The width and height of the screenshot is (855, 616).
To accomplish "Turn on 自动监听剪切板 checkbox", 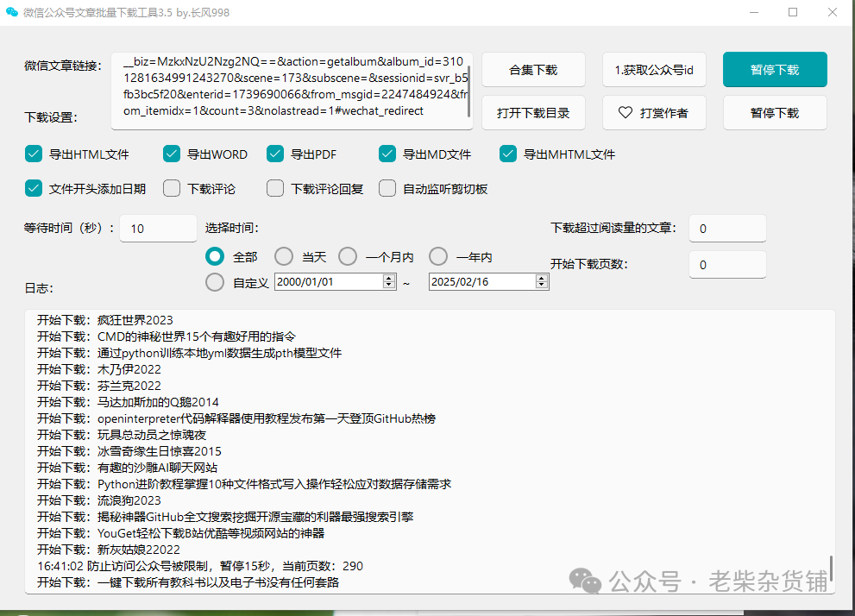I will click(x=387, y=189).
